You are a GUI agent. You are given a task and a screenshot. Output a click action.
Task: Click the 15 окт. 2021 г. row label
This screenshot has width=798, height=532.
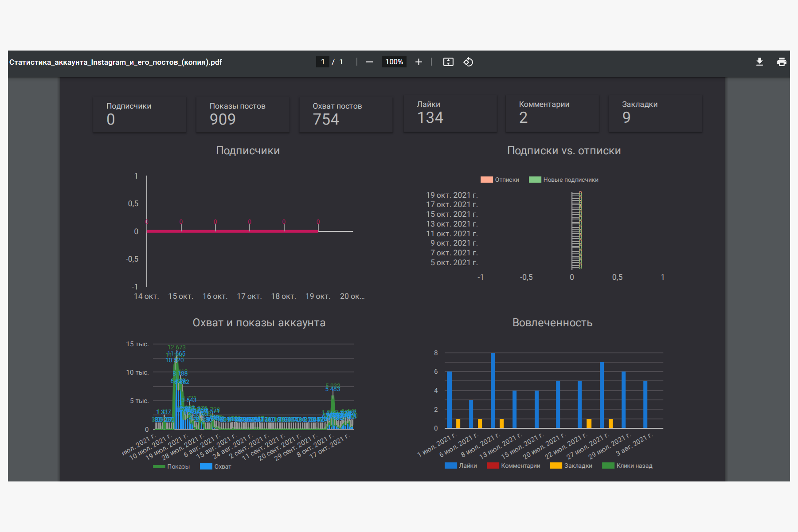point(452,214)
